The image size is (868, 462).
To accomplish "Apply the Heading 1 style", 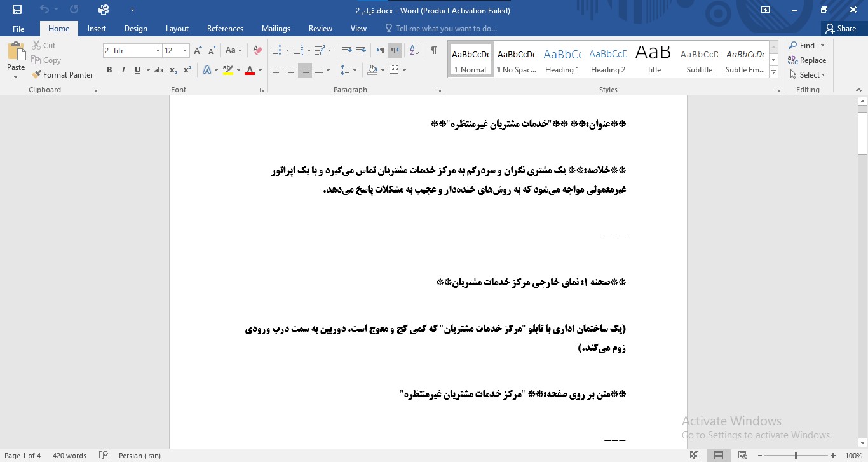I will (562, 60).
